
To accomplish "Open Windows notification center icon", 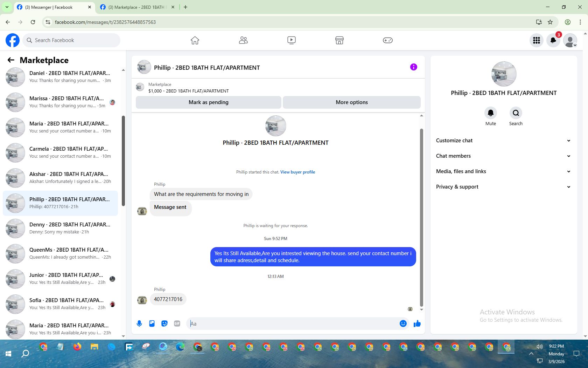I will pyautogui.click(x=576, y=354).
